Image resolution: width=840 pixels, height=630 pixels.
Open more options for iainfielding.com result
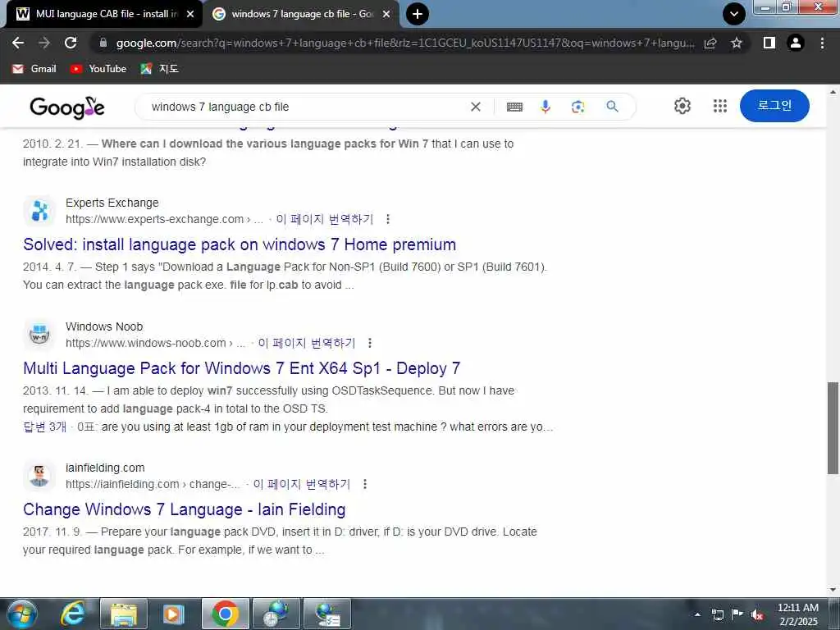coord(365,484)
